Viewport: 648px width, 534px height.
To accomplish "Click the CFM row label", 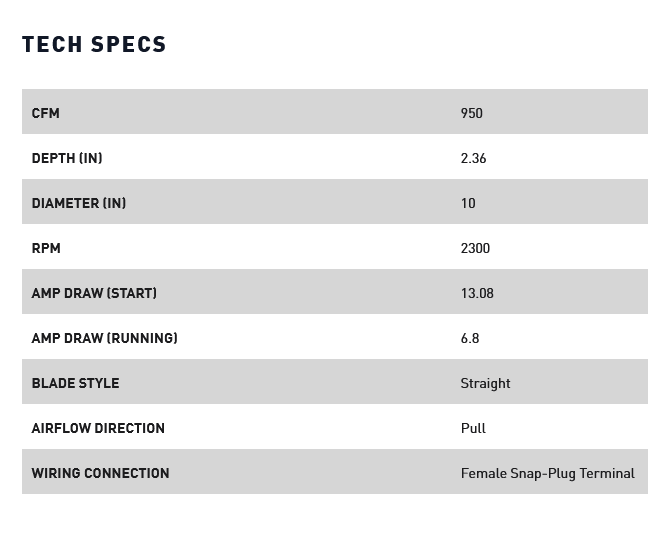I will click(x=46, y=113).
